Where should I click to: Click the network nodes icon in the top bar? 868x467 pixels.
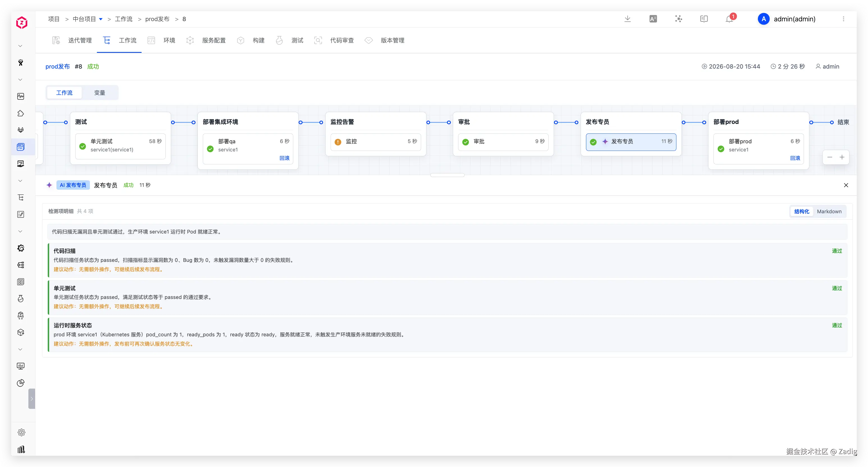click(x=679, y=19)
